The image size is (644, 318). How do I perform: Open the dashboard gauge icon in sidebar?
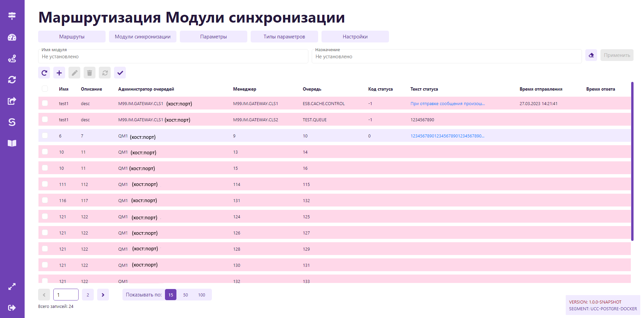click(12, 37)
